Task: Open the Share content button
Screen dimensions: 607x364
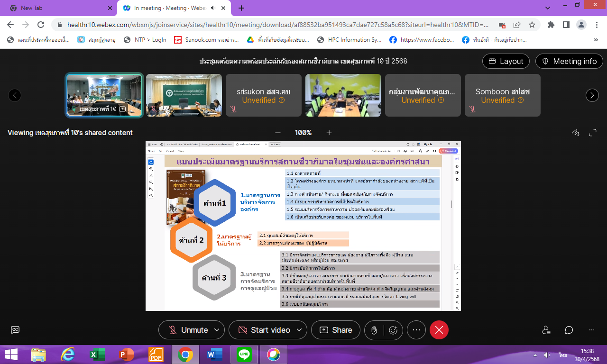Action: [x=336, y=330]
